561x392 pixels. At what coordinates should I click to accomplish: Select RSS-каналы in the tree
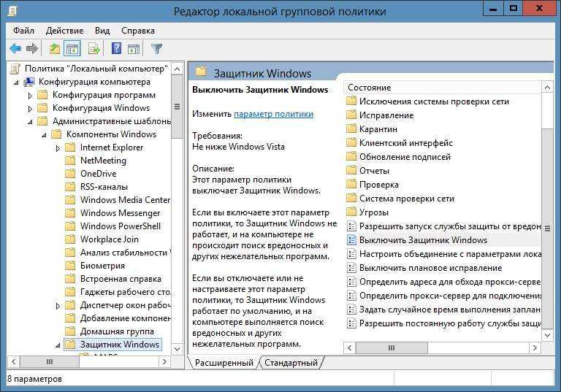pos(104,187)
